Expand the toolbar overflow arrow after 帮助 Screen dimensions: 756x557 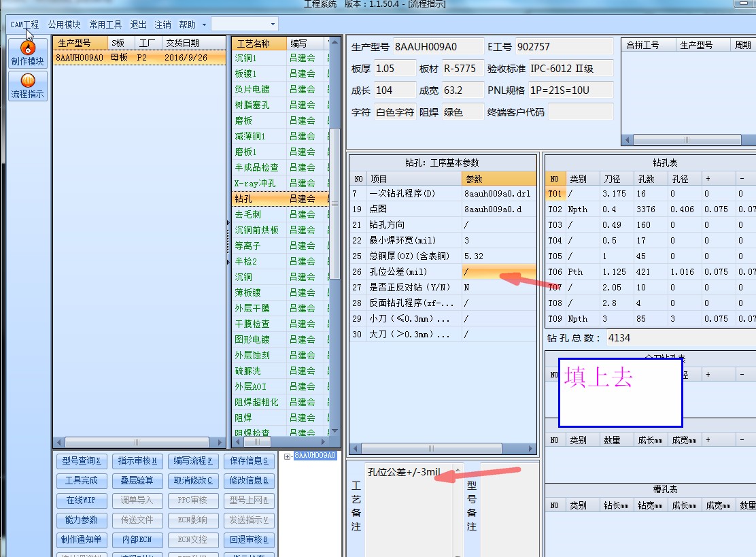tap(205, 24)
